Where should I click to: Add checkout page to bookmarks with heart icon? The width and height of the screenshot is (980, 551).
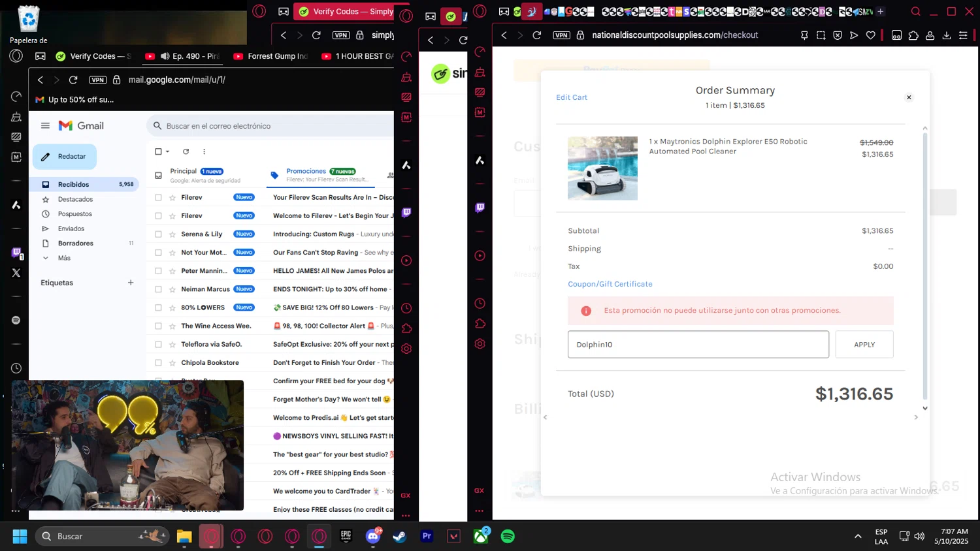click(870, 35)
